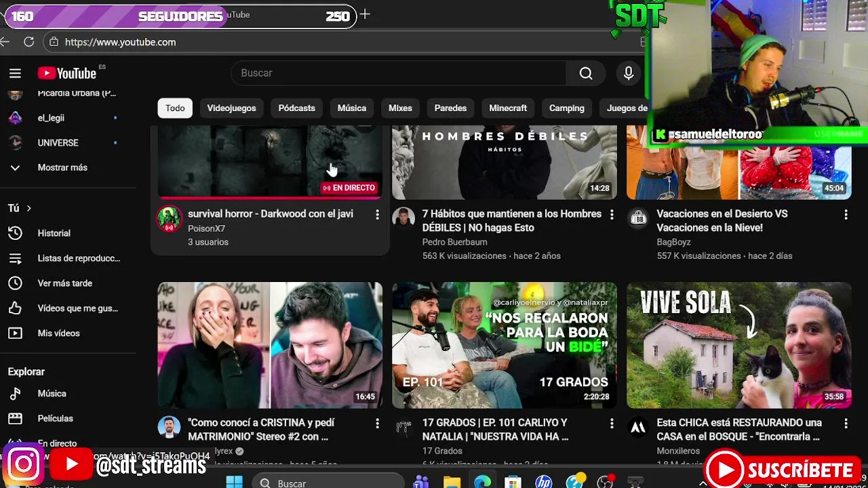
Task: Expand the Tú section chevron
Action: point(28,208)
